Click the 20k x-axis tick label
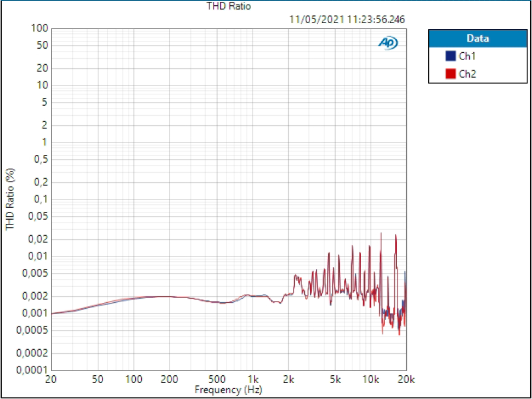 [406, 378]
